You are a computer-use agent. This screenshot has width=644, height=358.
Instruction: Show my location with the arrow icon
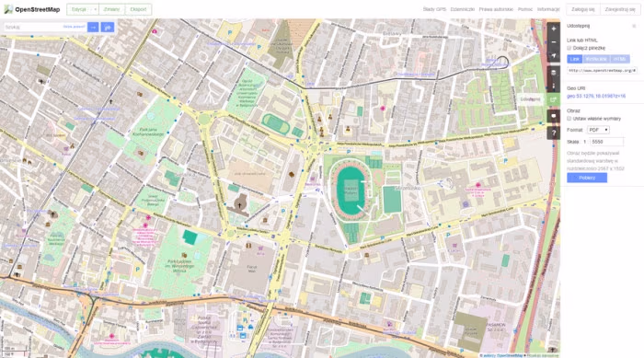[x=553, y=55]
